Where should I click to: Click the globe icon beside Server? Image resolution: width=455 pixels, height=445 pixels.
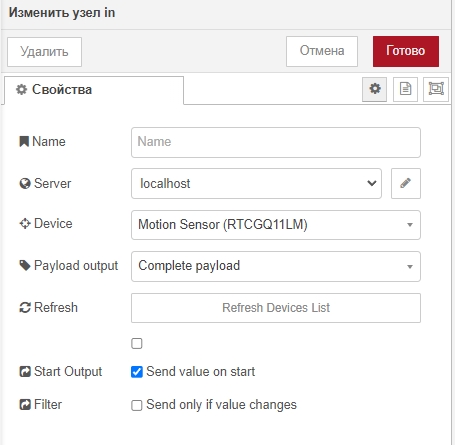pos(25,183)
